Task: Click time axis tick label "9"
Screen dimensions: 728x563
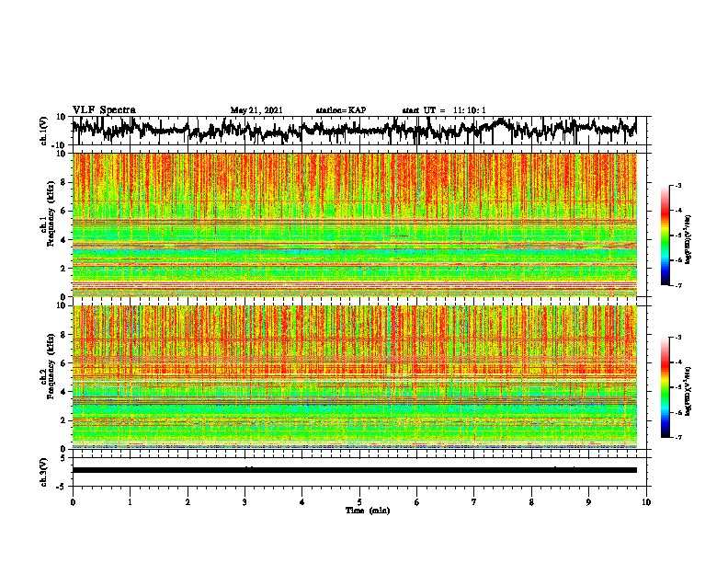Action: (588, 502)
